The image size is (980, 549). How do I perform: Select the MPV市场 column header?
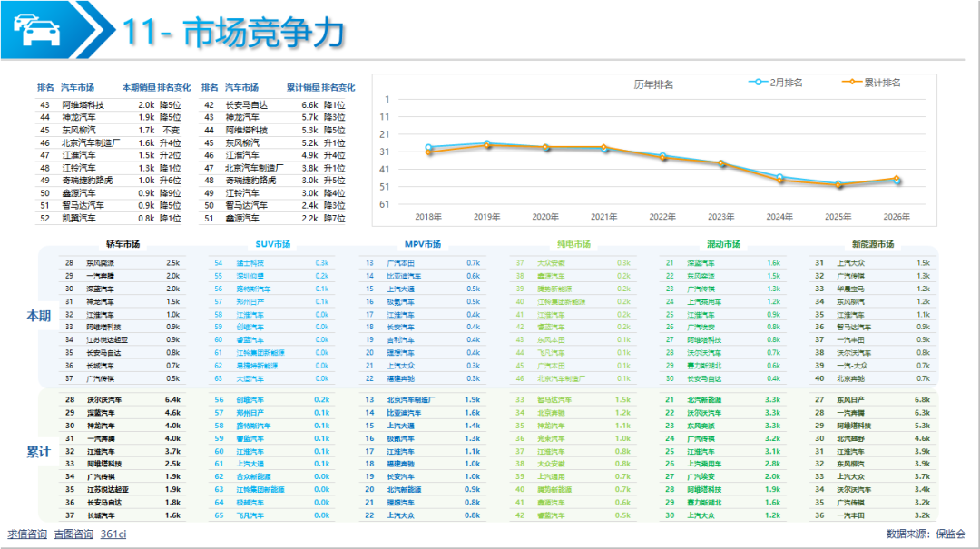423,245
